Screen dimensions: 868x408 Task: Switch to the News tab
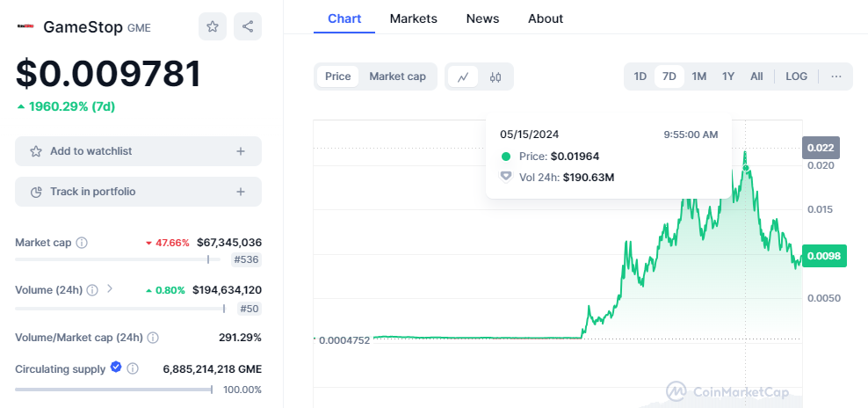[x=482, y=18]
